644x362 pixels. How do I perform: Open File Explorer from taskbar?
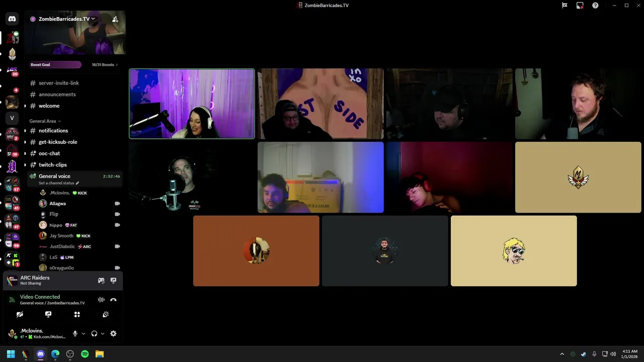[x=100, y=354]
